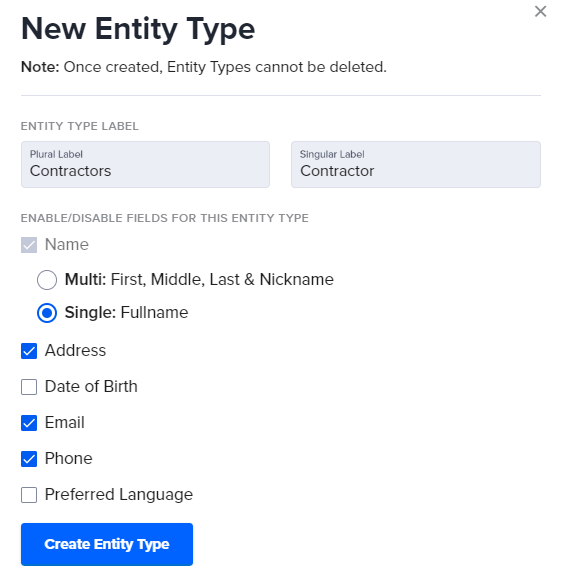564x576 pixels.
Task: Click the Create Entity Type button
Action: coord(107,544)
